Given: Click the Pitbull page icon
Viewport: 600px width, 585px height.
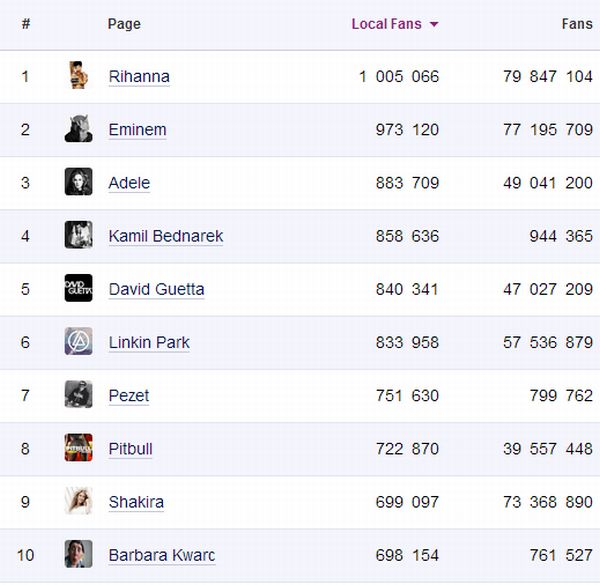Looking at the screenshot, I should tap(78, 447).
